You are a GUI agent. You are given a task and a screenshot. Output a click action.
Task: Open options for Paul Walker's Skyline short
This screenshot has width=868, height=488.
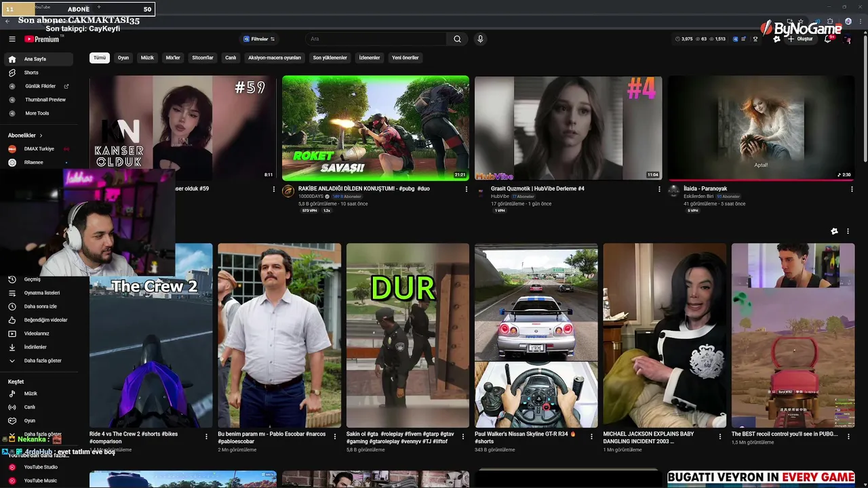coord(592,437)
